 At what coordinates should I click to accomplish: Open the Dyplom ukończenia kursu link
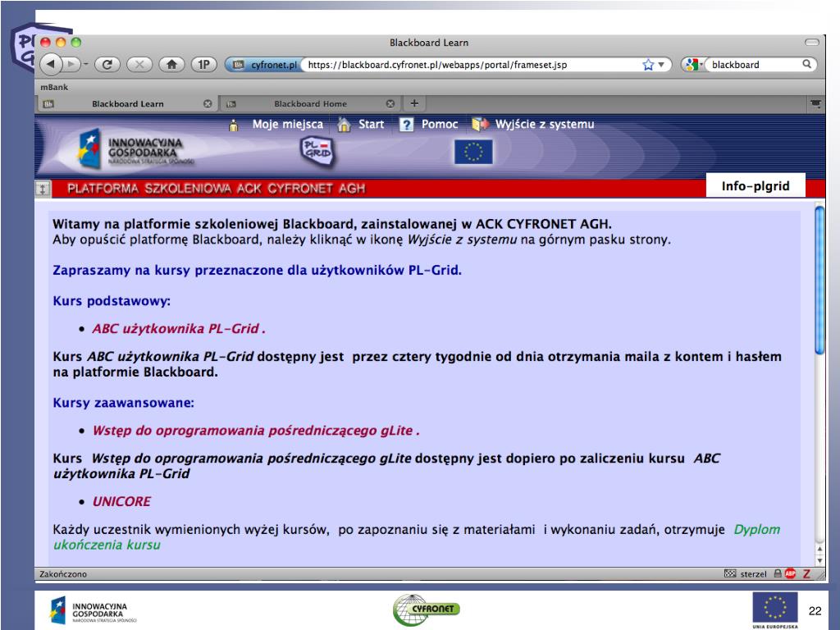[416, 536]
